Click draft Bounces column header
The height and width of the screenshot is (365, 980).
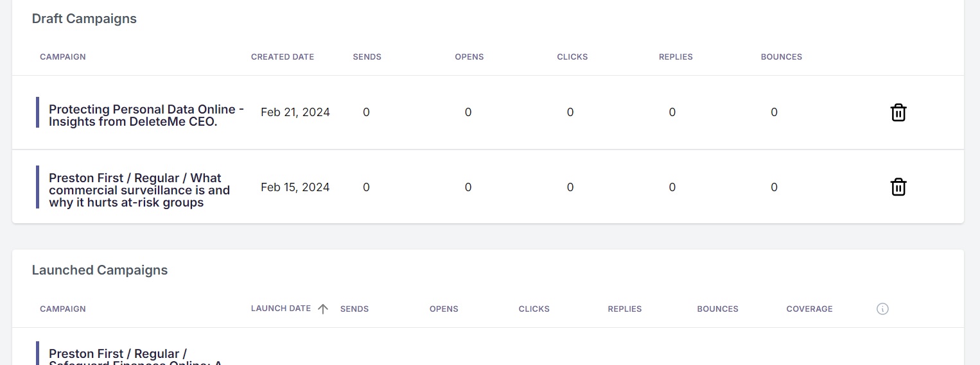tap(782, 56)
